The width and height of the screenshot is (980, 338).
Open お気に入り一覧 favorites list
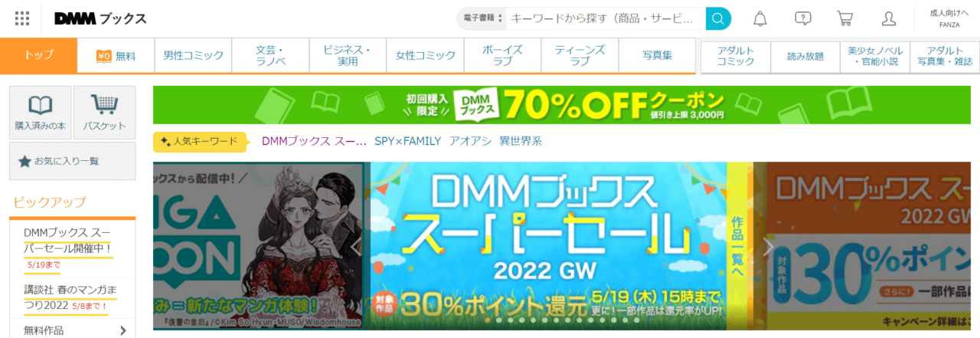pos(72,161)
